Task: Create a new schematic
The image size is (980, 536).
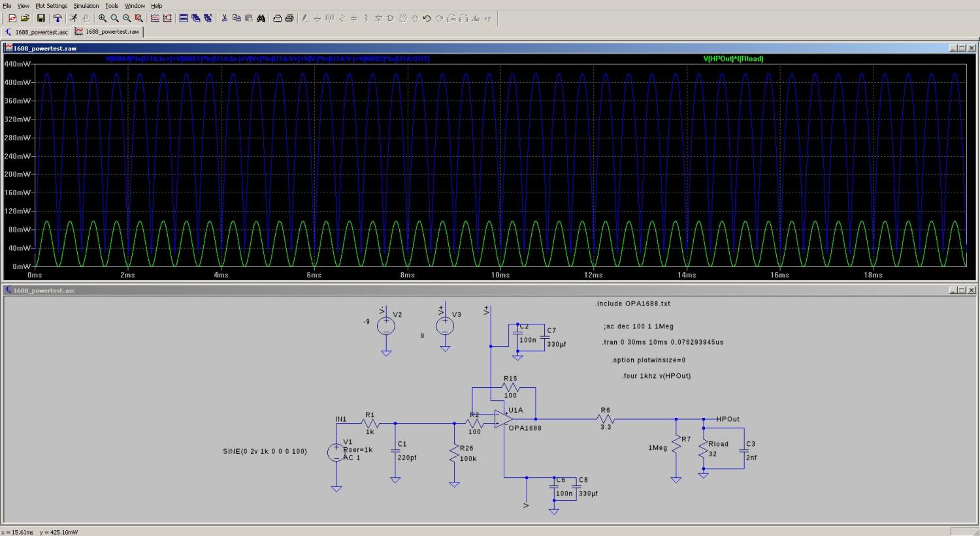Action: [12, 18]
